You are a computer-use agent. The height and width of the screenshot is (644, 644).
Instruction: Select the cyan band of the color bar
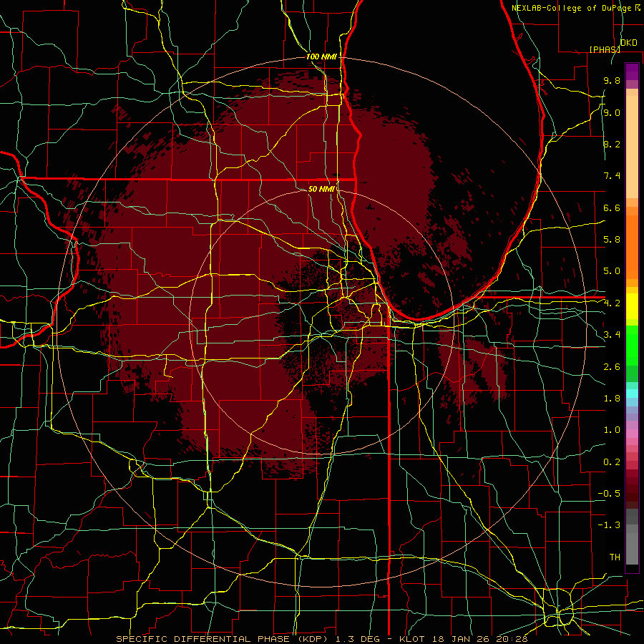pos(632,394)
